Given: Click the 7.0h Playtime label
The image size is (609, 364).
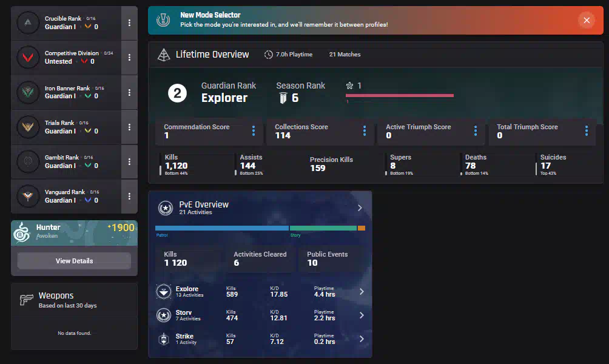Looking at the screenshot, I should coord(294,55).
